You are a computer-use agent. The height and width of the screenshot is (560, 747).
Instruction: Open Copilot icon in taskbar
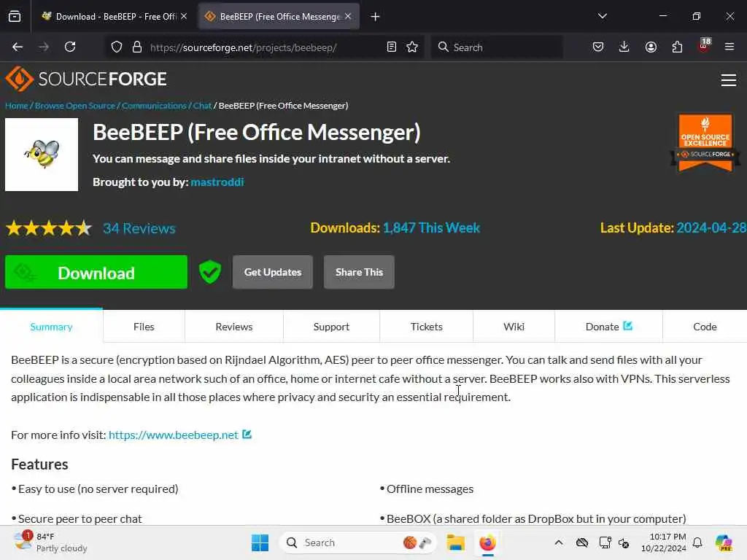click(724, 542)
